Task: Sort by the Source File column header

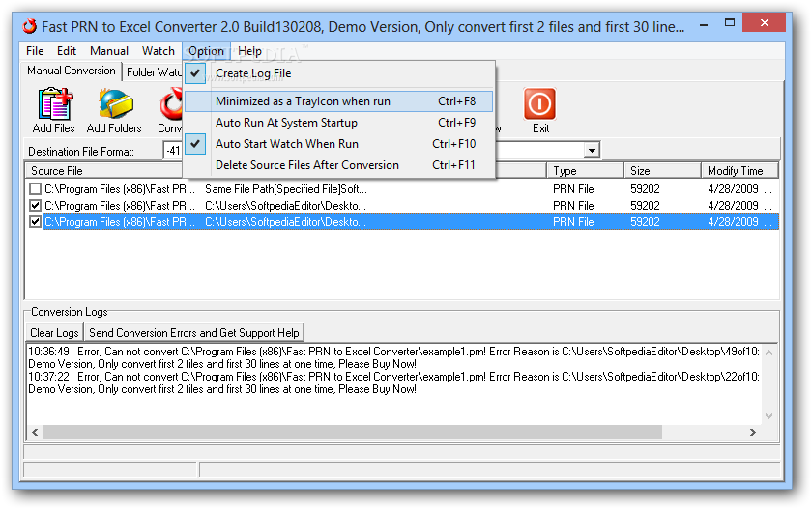Action: click(103, 171)
